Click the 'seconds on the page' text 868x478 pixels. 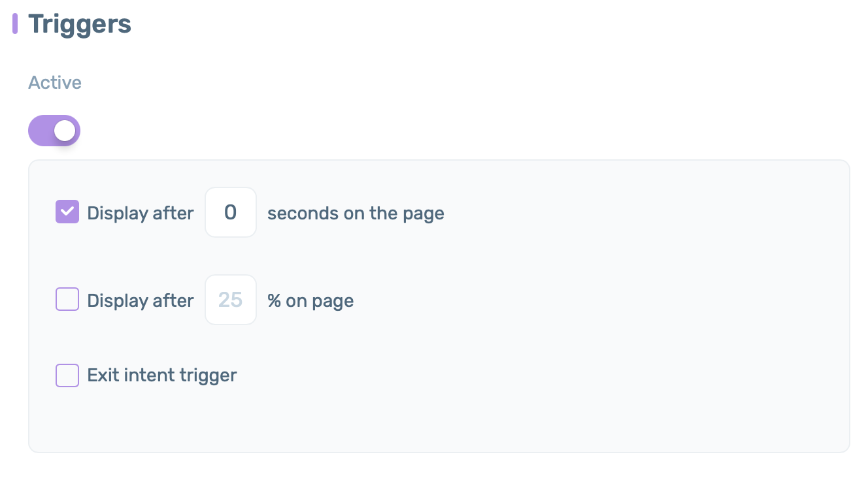[356, 214]
